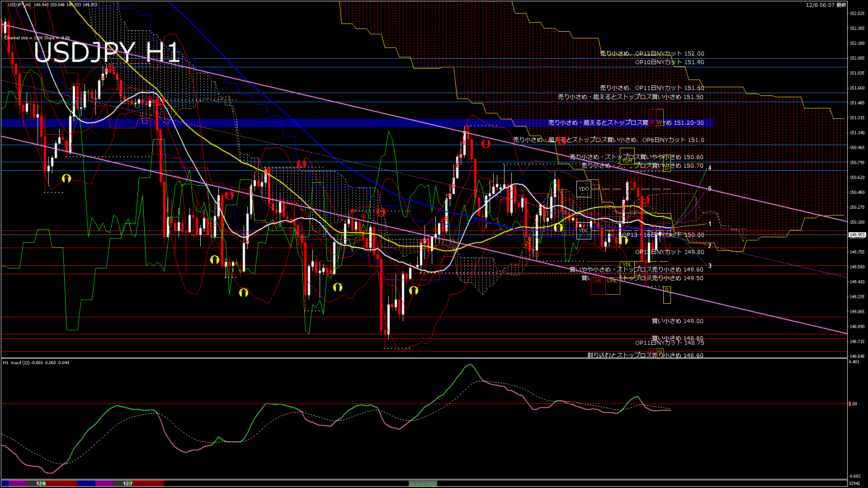The image size is (868, 488).
Task: Click the 152.00 sell order label
Action: 652,53
